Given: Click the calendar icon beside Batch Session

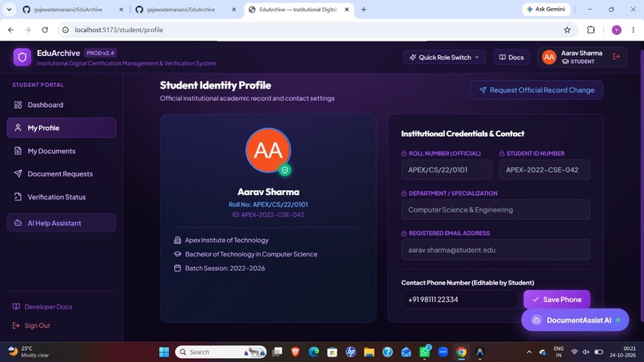Looking at the screenshot, I should coord(177,268).
